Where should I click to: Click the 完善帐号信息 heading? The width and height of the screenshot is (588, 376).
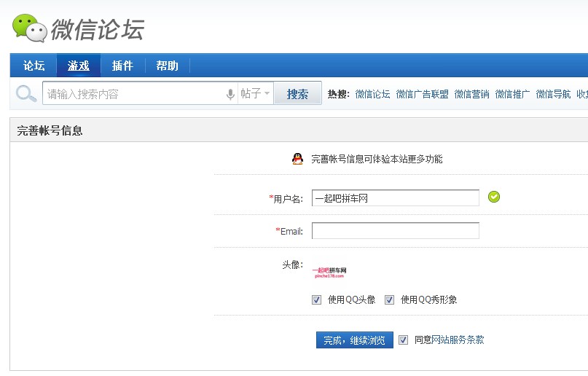click(50, 130)
